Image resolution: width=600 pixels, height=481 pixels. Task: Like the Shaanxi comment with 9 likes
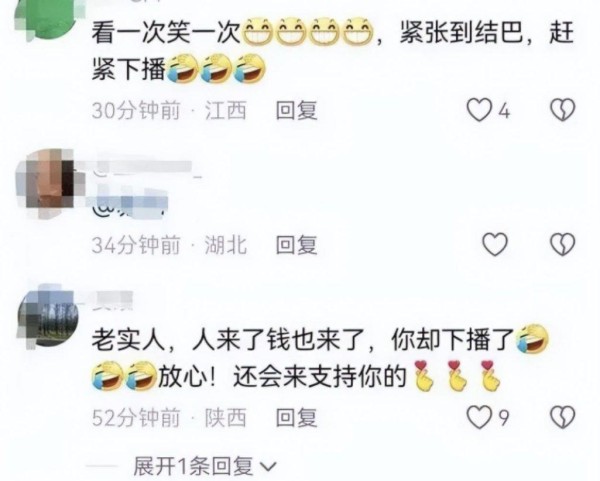(479, 417)
